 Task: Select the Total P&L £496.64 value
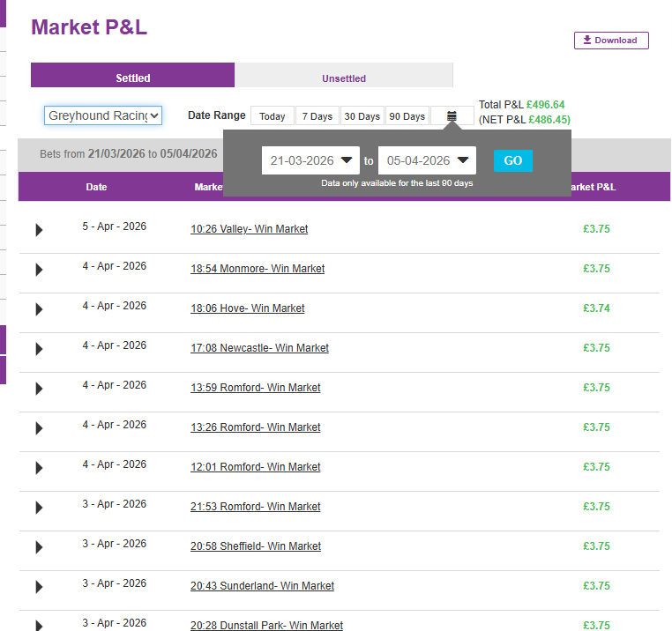(x=545, y=105)
